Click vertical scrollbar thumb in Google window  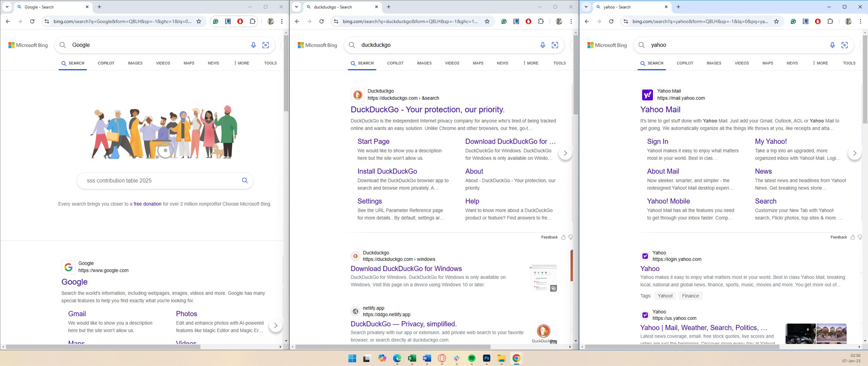(286, 73)
